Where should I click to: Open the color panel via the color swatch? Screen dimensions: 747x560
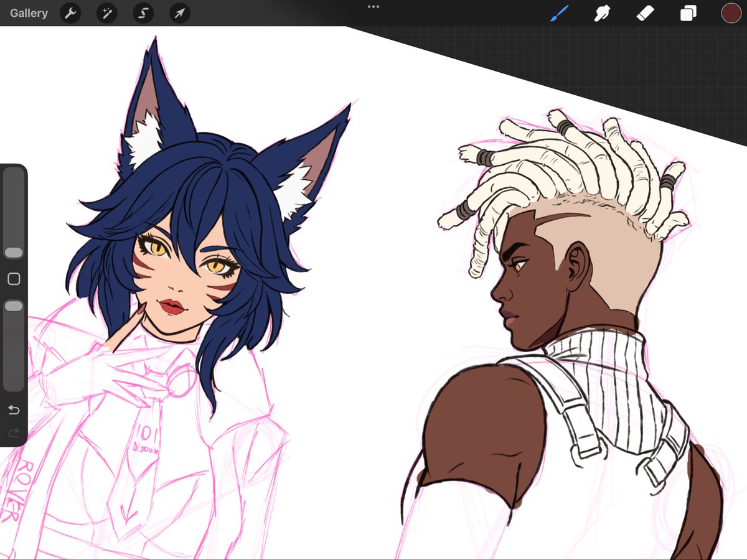click(730, 13)
